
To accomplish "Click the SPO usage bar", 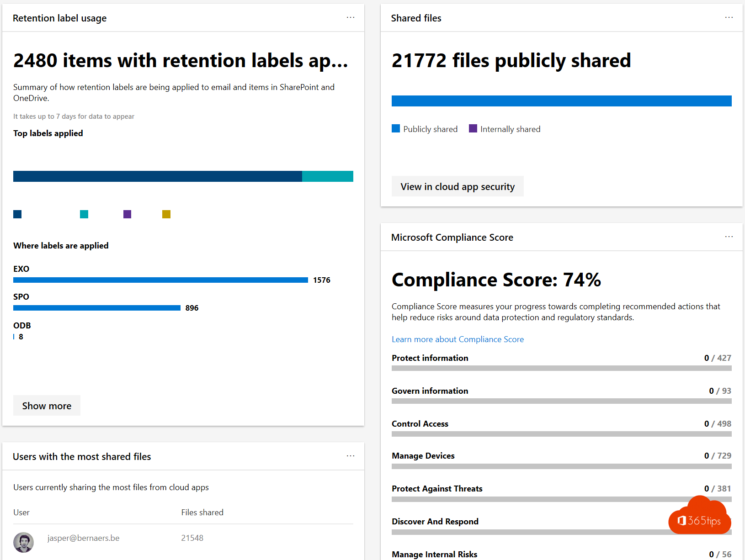I will pyautogui.click(x=97, y=308).
